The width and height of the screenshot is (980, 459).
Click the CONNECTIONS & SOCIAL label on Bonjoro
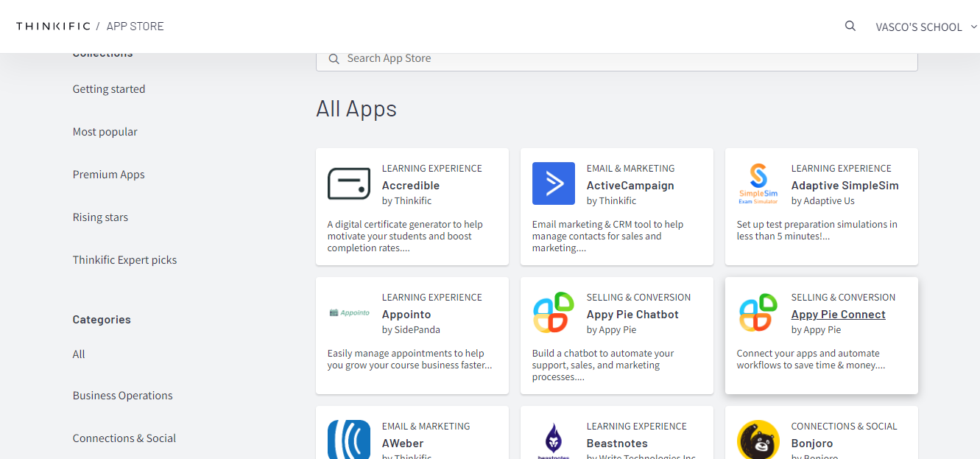pos(845,427)
